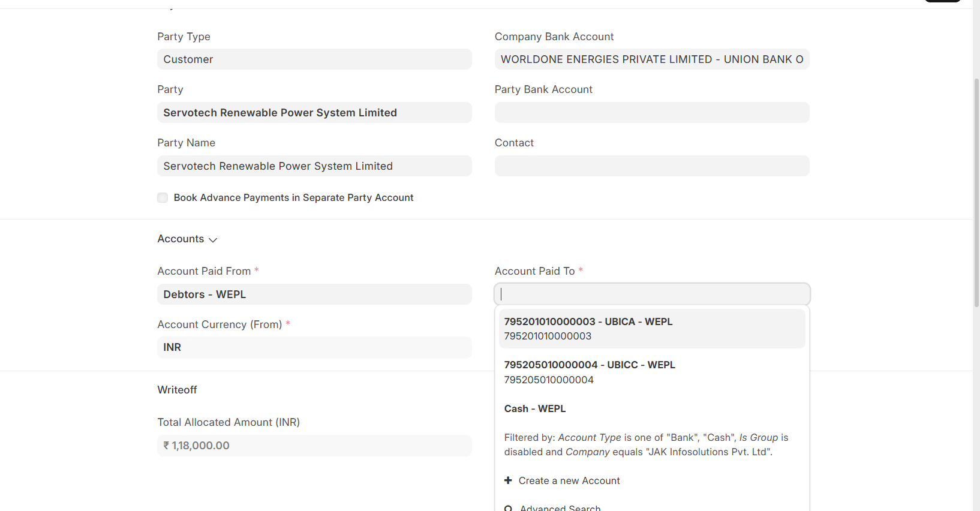Toggle the Writeoff section heading

tap(177, 390)
